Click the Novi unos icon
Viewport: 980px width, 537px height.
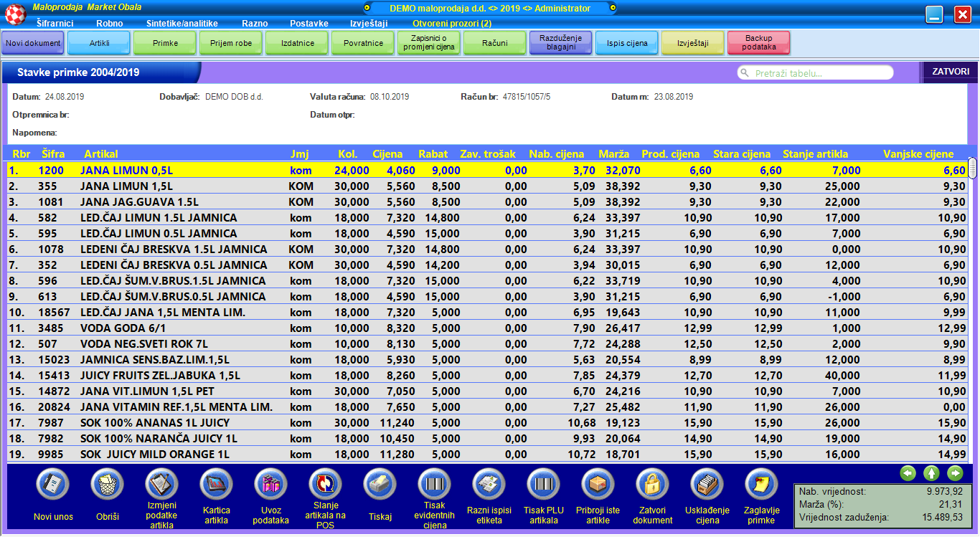[x=52, y=485]
